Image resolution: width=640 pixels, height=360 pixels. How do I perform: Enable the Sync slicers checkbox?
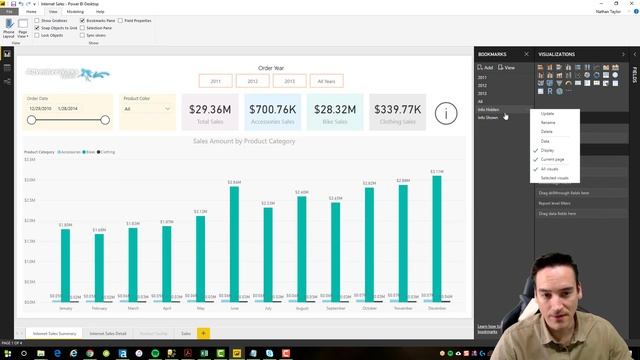[82, 35]
